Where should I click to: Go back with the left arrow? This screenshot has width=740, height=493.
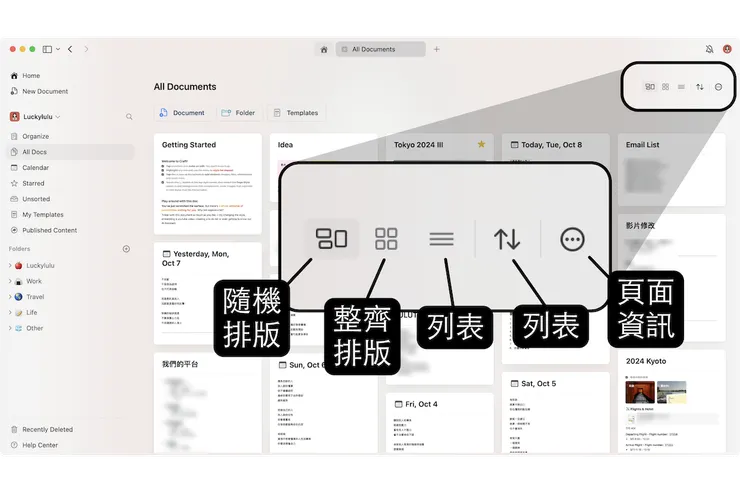(x=70, y=49)
